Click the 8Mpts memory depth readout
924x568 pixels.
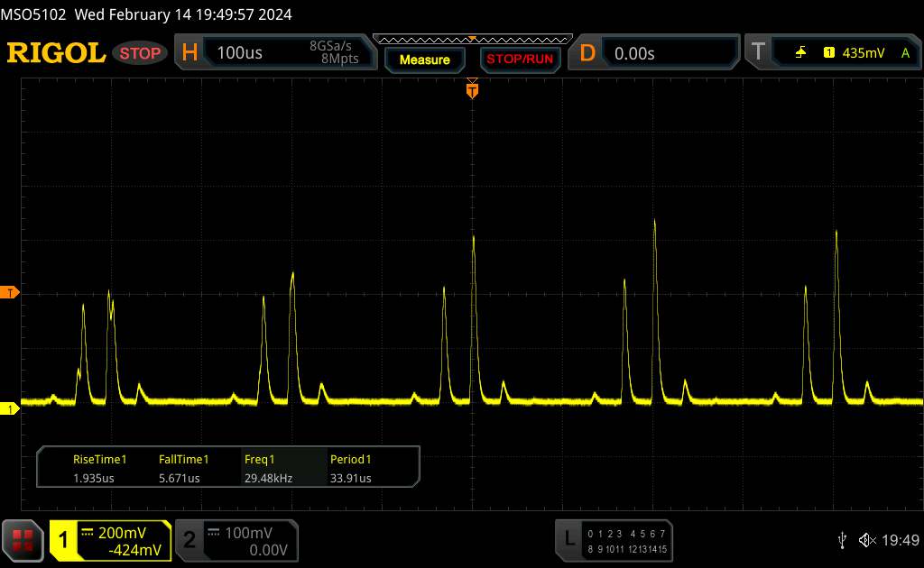pos(339,59)
